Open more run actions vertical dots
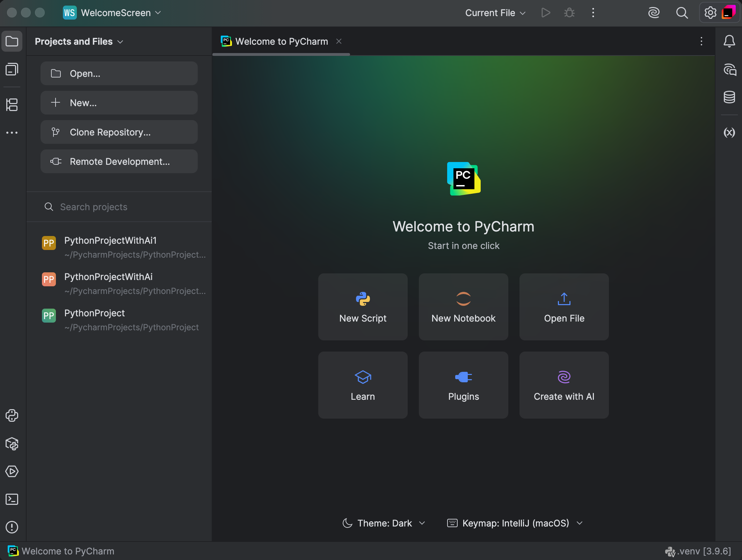This screenshot has width=742, height=560. coord(593,13)
